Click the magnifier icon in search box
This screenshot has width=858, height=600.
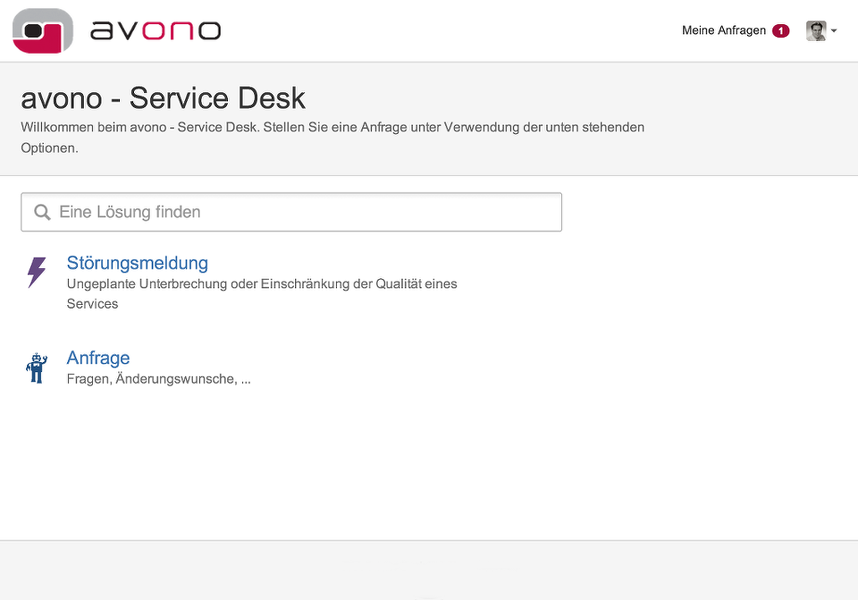42,212
